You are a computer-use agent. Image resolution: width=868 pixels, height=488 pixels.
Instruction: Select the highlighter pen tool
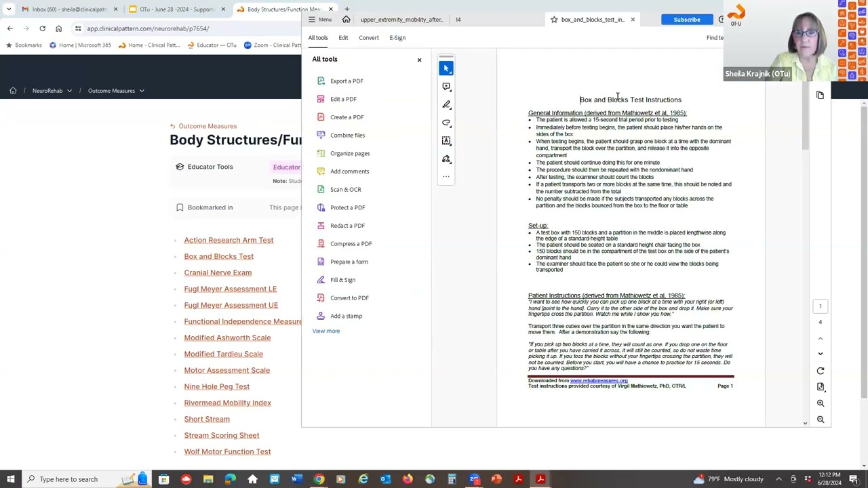pos(446,104)
